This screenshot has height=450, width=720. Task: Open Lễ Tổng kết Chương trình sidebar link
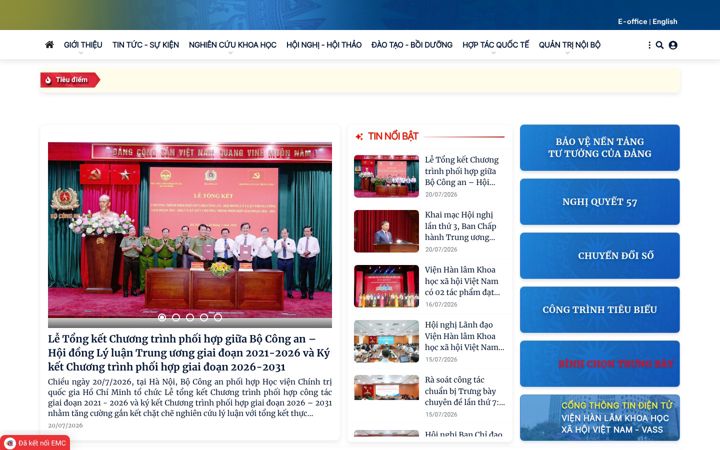click(x=462, y=171)
